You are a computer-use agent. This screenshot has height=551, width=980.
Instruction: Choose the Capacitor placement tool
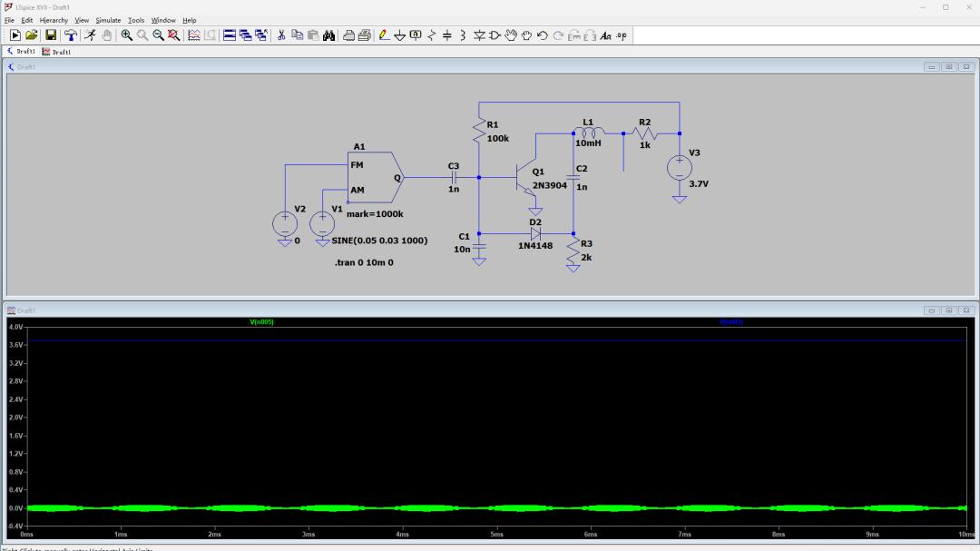[x=447, y=35]
